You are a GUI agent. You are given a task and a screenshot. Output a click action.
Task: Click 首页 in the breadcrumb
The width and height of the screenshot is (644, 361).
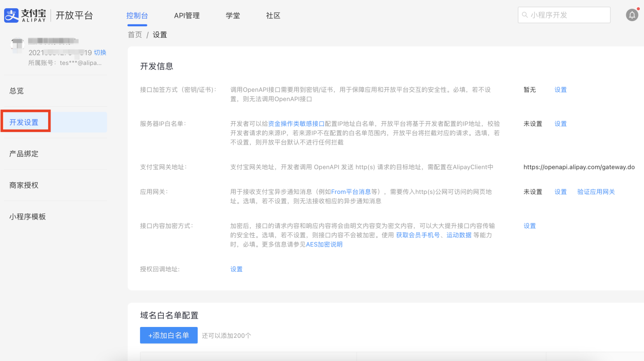coord(135,35)
